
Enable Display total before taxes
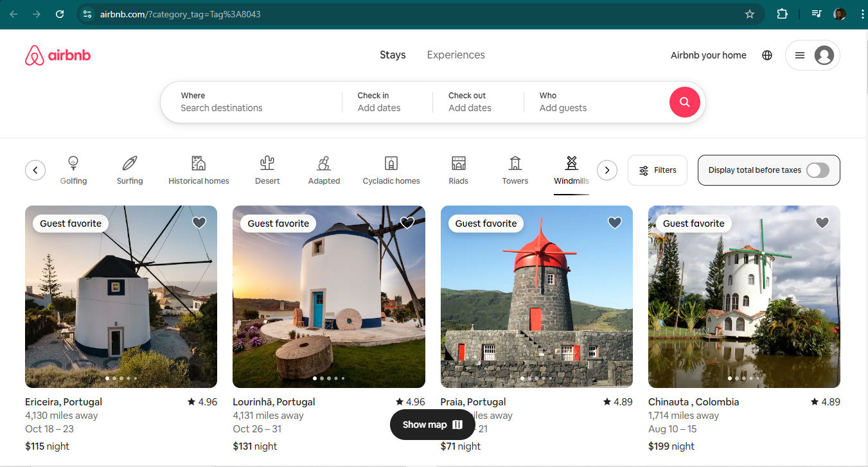[817, 170]
